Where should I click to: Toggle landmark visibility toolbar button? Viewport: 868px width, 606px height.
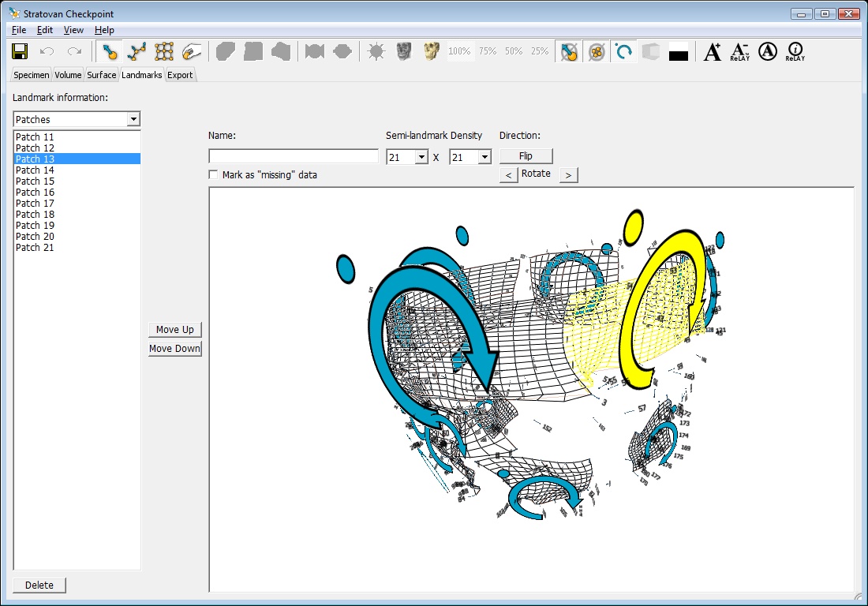569,52
